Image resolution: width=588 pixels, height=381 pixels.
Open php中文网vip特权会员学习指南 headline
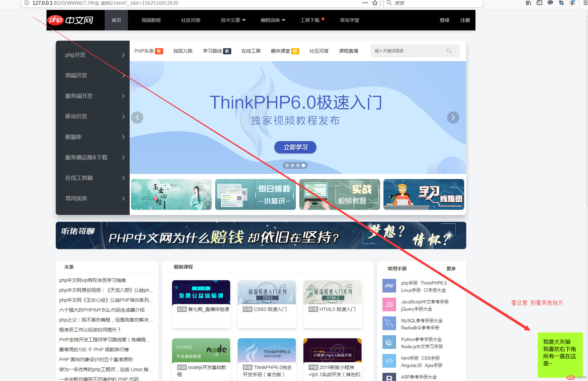tap(92, 280)
